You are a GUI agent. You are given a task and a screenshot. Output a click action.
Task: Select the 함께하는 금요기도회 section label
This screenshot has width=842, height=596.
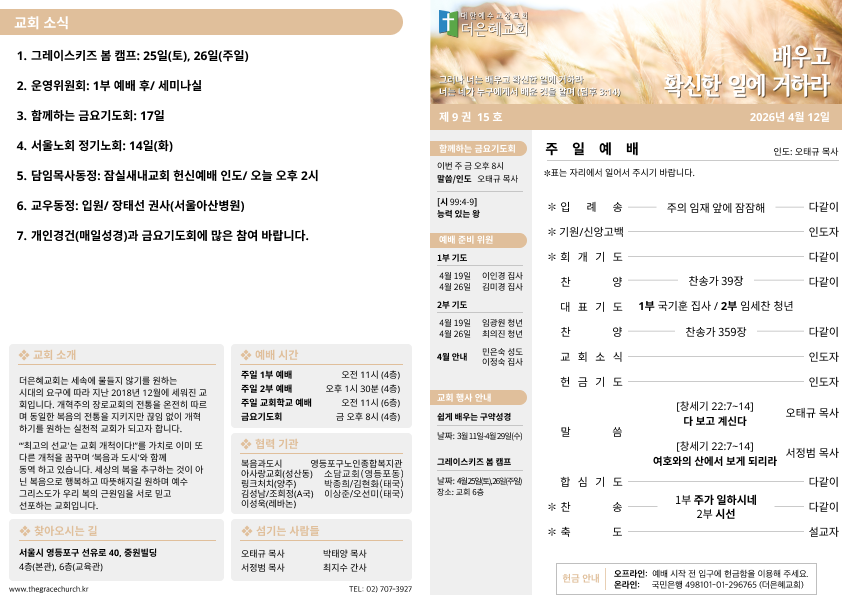[477, 147]
